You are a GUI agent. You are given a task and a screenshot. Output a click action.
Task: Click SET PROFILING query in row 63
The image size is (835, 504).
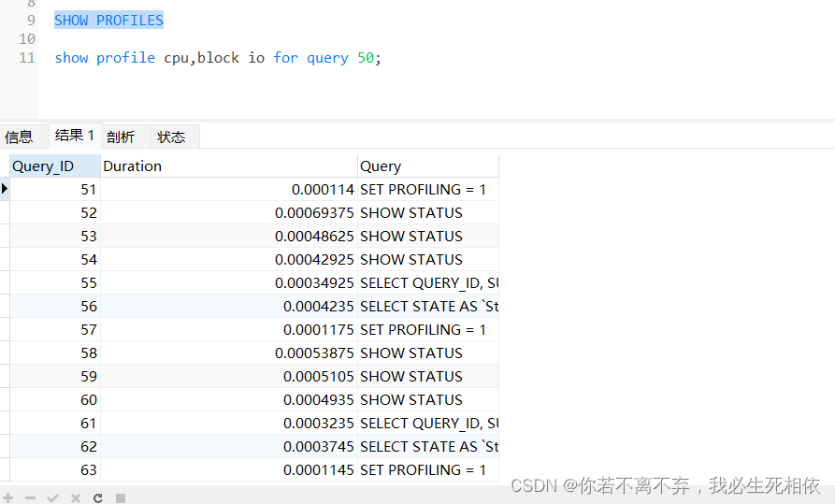tap(428, 470)
